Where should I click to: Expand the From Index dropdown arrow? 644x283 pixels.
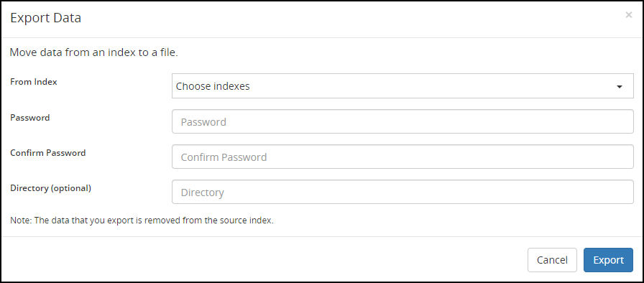620,86
